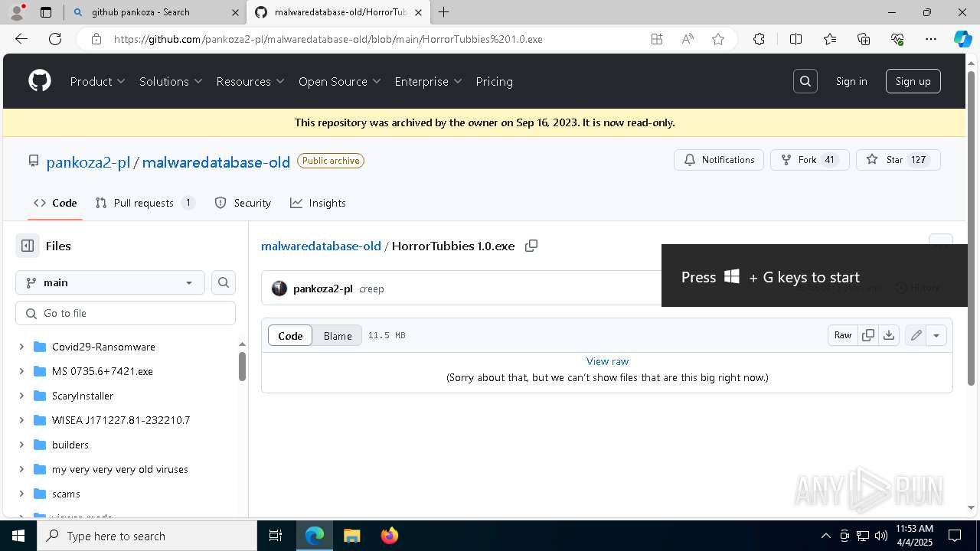Open the Product menu dropdown

coord(97,81)
